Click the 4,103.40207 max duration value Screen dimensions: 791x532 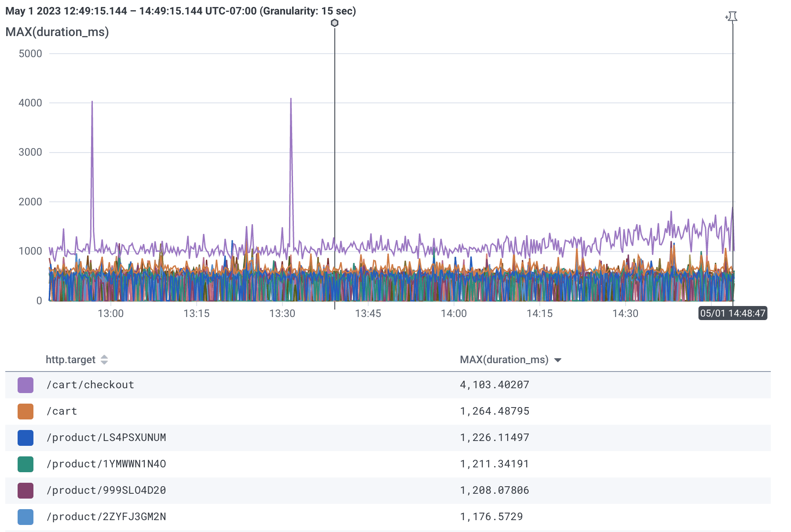pyautogui.click(x=494, y=384)
